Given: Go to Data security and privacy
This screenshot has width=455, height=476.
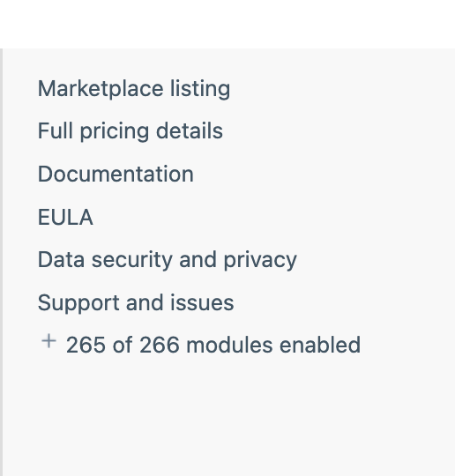Looking at the screenshot, I should click(167, 260).
